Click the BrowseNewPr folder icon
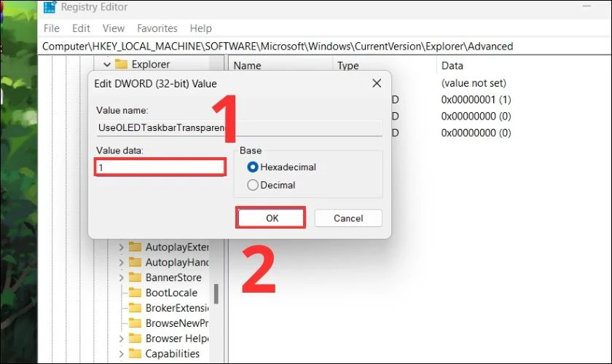Screen dimensions: 612x364 pos(135,323)
